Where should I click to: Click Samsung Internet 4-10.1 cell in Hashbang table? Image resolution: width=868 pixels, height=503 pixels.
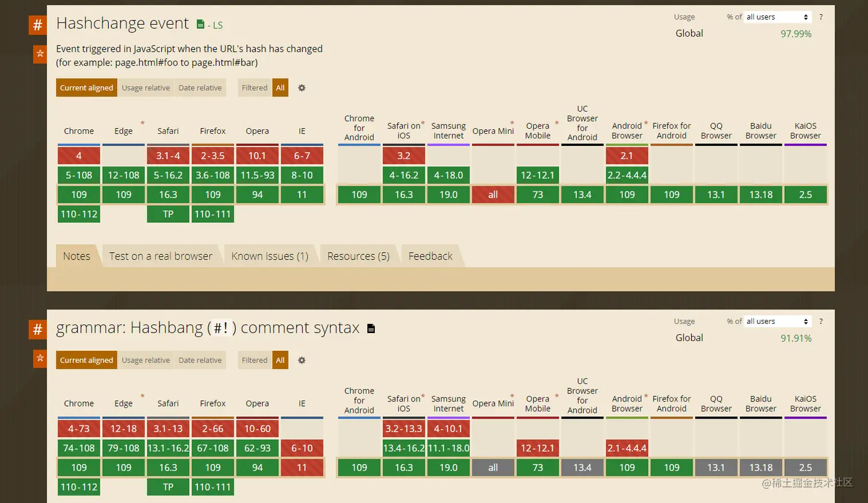click(448, 428)
